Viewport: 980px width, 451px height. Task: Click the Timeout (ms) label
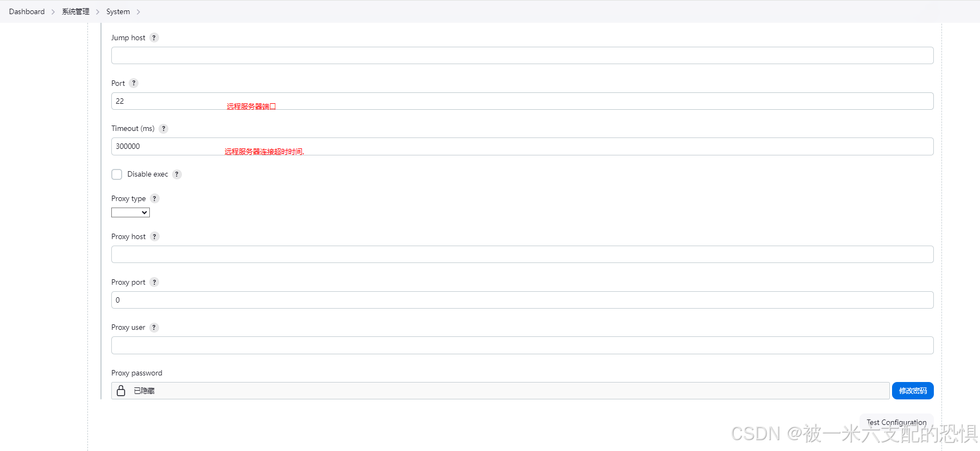[133, 129]
